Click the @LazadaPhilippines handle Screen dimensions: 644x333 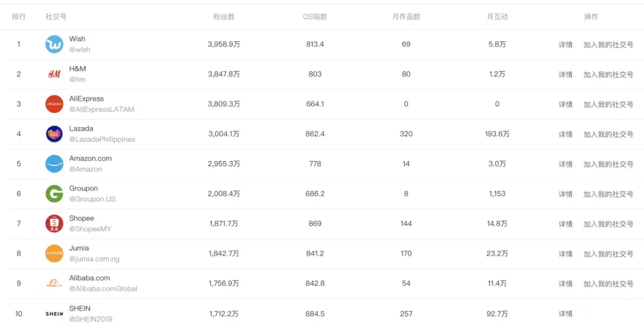click(103, 140)
